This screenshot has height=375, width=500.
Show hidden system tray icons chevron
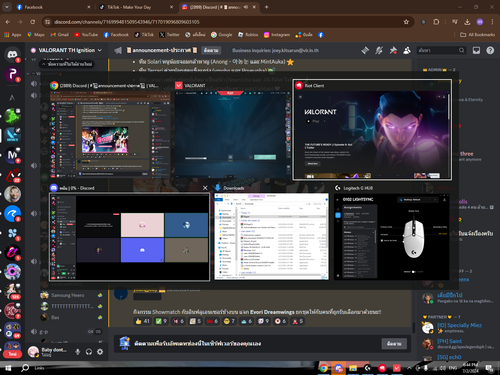click(409, 368)
